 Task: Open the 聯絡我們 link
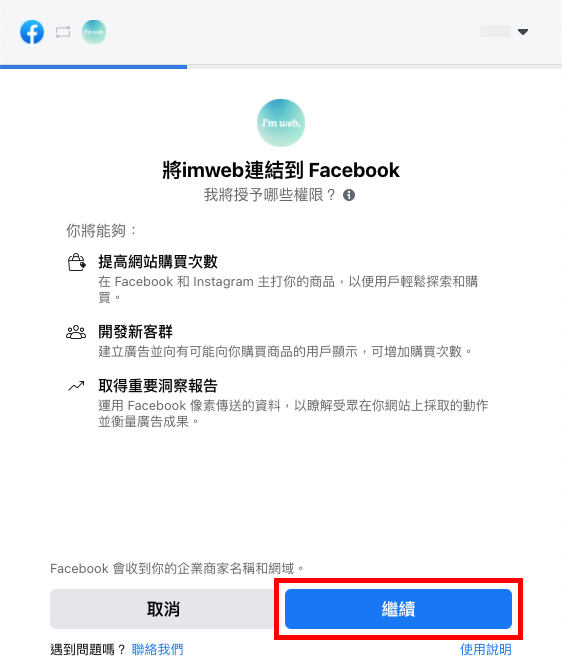pos(157,649)
